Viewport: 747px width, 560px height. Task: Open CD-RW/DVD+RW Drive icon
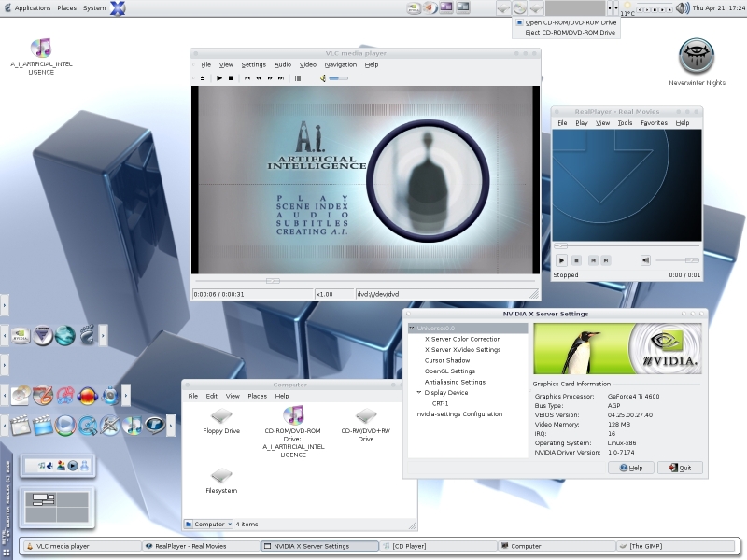pyautogui.click(x=366, y=425)
